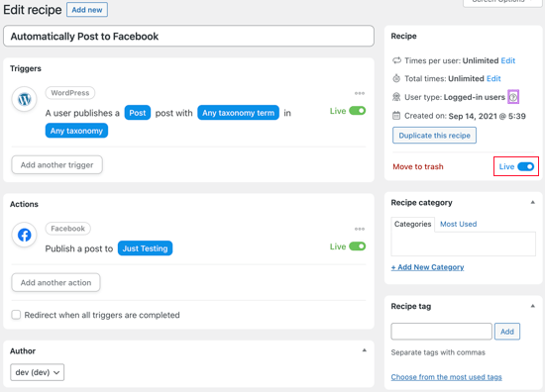
Task: Collapse the Recipe category panel
Action: pyautogui.click(x=532, y=202)
